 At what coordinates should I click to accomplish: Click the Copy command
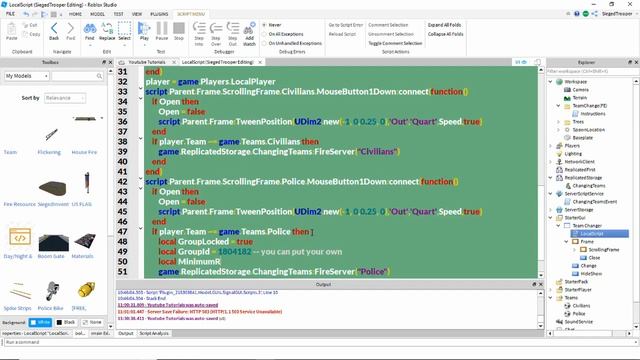[31, 34]
